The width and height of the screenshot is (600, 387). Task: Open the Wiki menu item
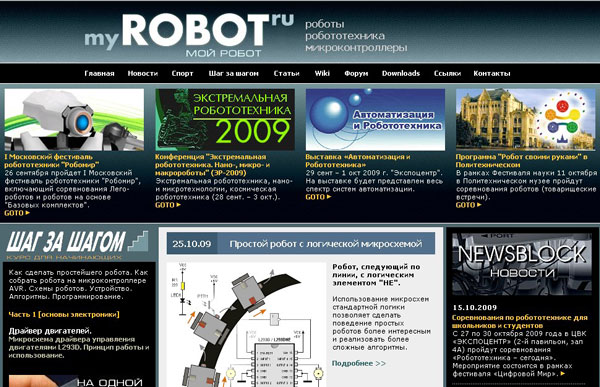pos(322,73)
